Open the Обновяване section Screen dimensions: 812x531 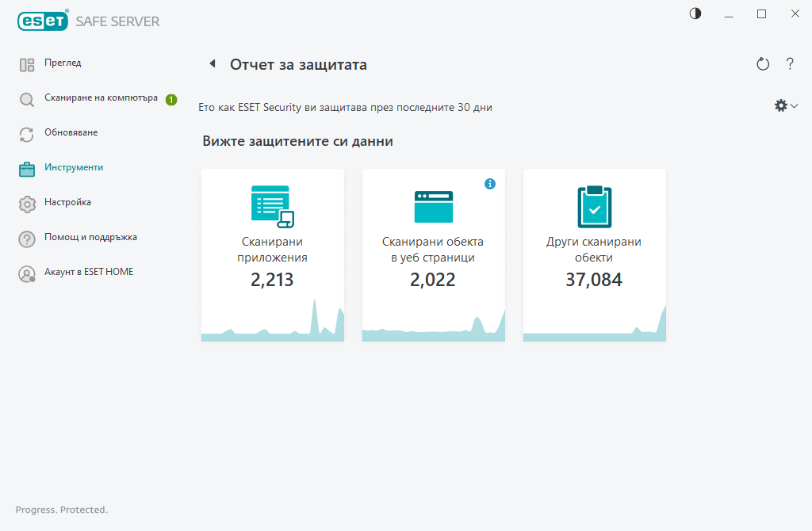(71, 133)
